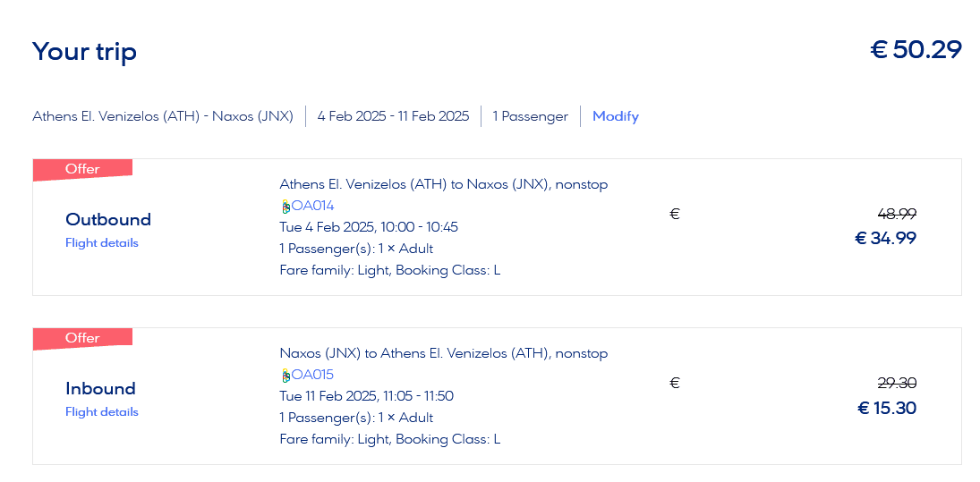The height and width of the screenshot is (482, 980).
Task: Click the € 15.30 inbound discounted price
Action: point(886,409)
